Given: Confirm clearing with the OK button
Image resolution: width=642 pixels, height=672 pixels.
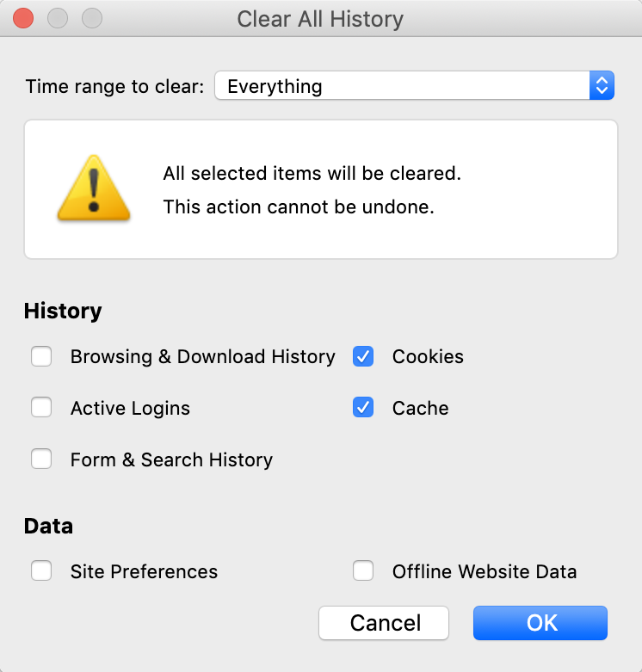Looking at the screenshot, I should click(x=540, y=623).
